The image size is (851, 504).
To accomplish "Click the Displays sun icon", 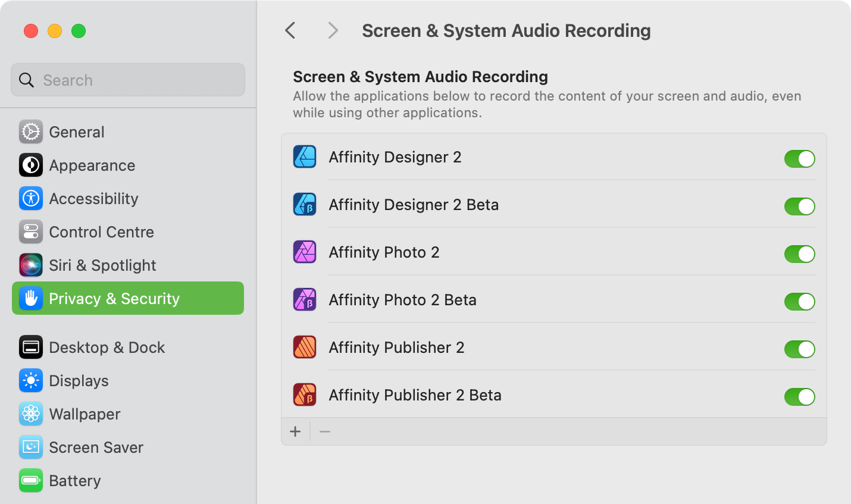I will [31, 381].
